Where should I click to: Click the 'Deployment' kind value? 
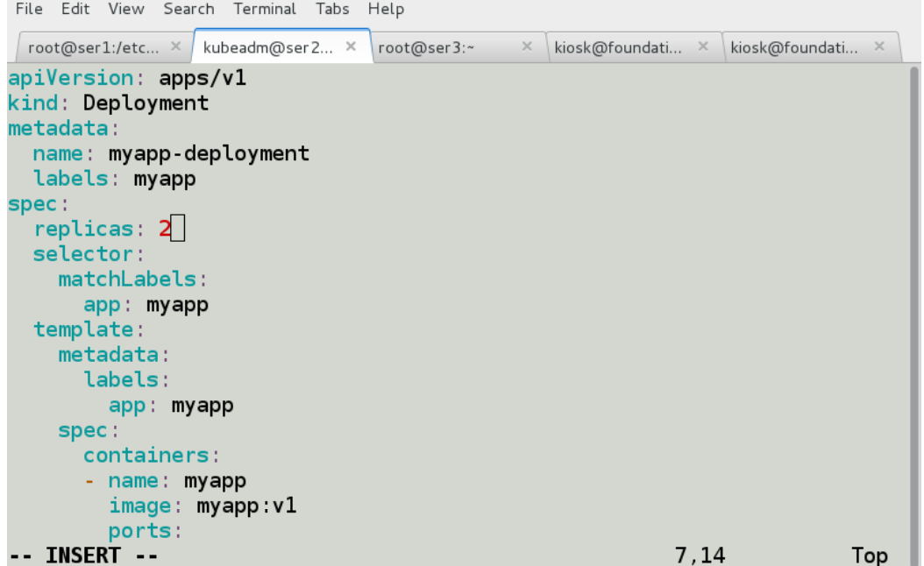tap(146, 103)
